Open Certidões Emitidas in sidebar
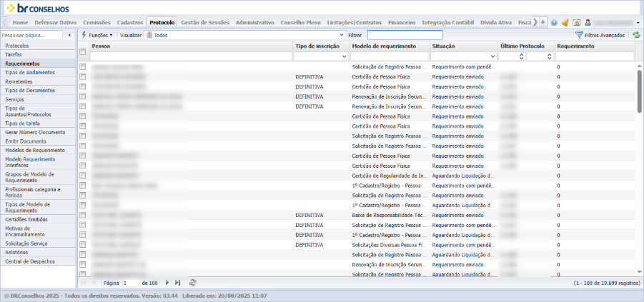Screen dimensions: 644x302 point(38,219)
